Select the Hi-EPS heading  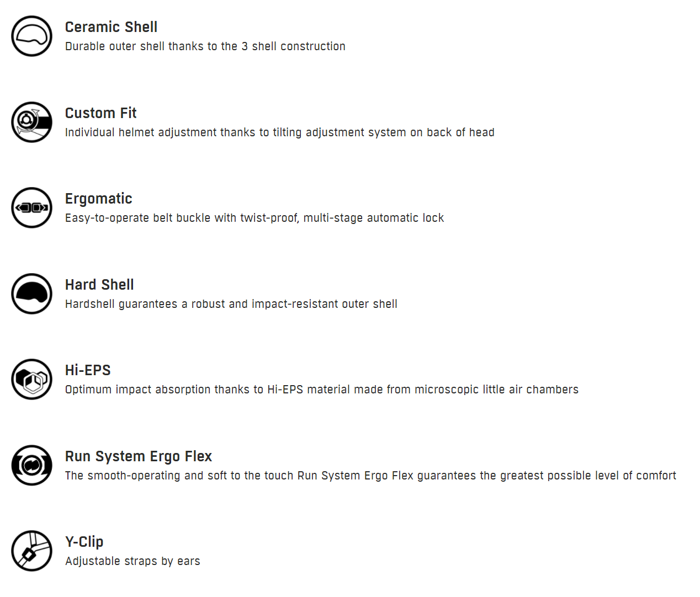[88, 370]
